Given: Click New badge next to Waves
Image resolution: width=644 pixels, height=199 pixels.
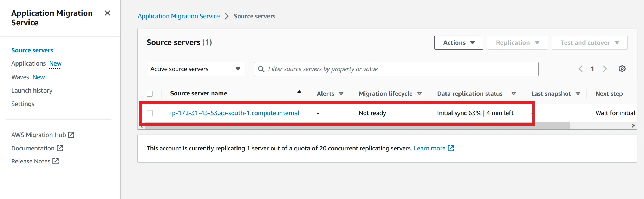Looking at the screenshot, I should (x=39, y=77).
